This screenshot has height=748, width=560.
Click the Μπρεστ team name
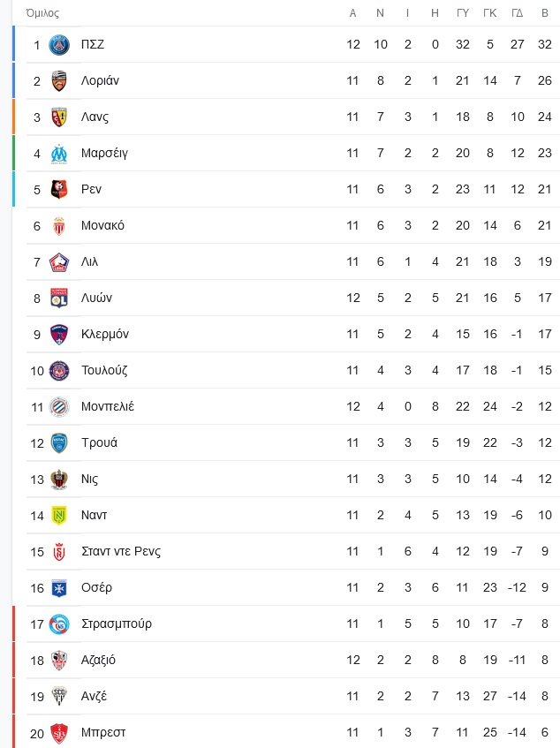tap(103, 733)
